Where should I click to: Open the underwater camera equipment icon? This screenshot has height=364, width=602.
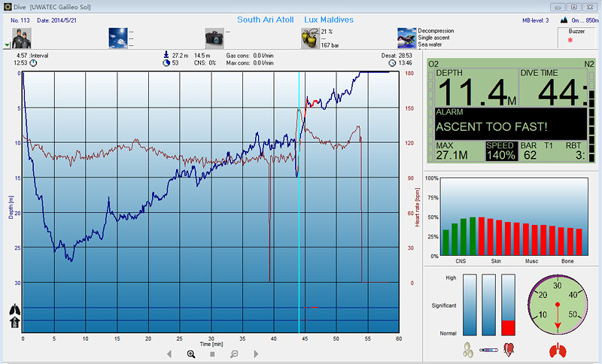[214, 38]
